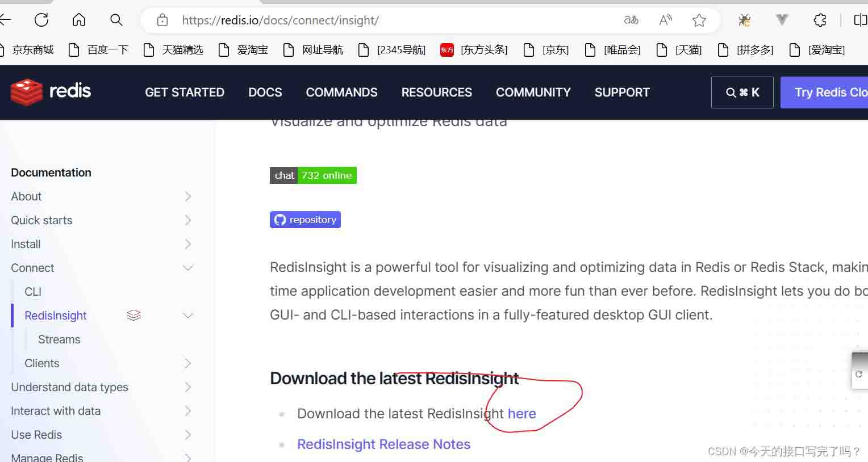Open the translate page icon
The width and height of the screenshot is (868, 462).
point(631,20)
